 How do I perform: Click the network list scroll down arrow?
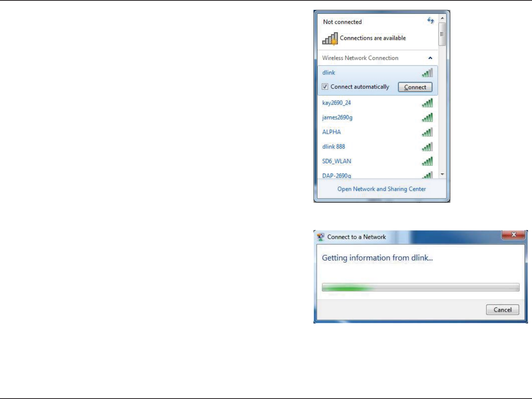pyautogui.click(x=442, y=175)
